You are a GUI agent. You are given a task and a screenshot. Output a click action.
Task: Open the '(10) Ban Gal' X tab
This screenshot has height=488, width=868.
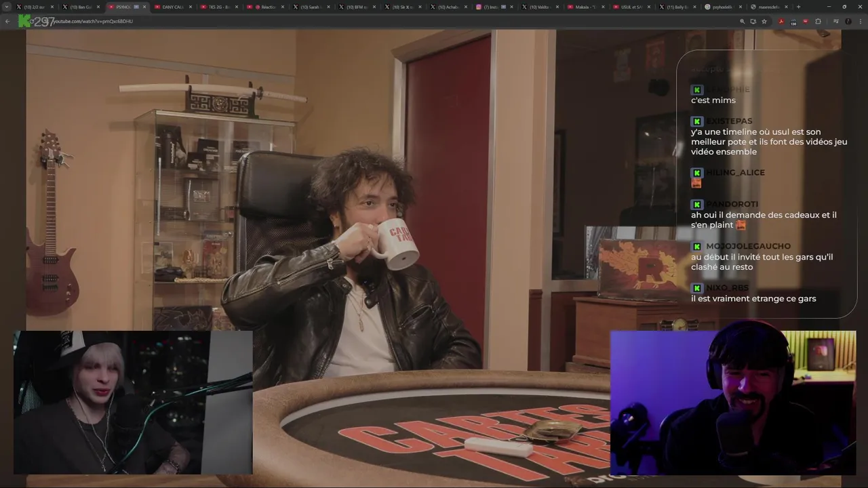pos(81,7)
